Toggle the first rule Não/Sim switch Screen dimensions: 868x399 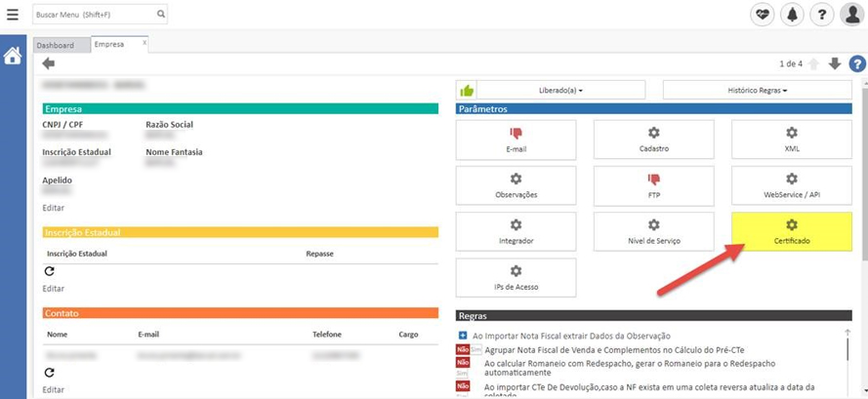tap(464, 349)
